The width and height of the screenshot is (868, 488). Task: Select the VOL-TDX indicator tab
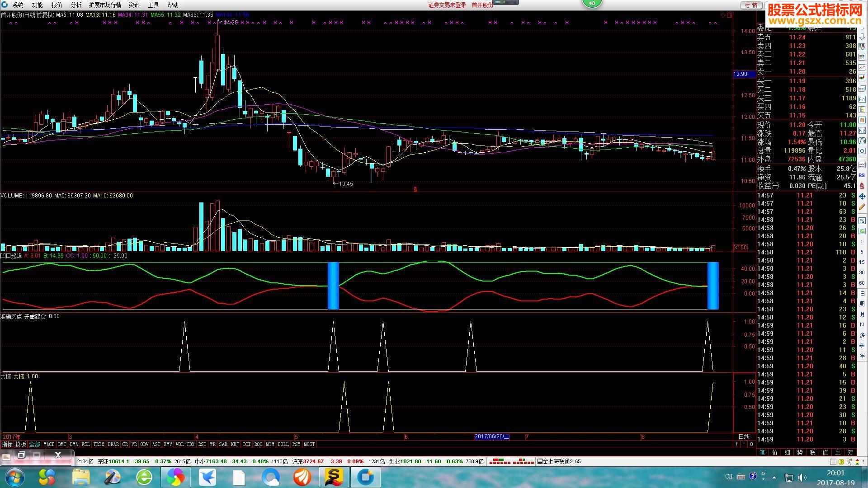point(185,445)
